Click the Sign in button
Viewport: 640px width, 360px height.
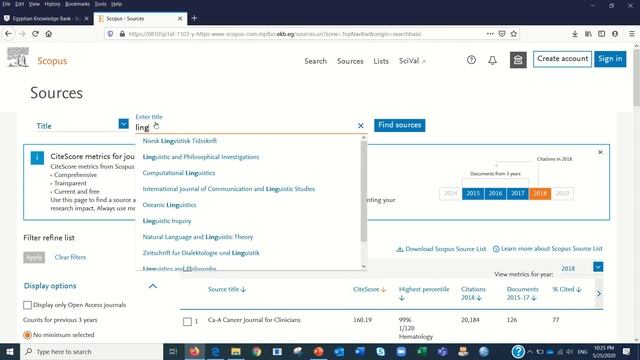click(x=610, y=59)
